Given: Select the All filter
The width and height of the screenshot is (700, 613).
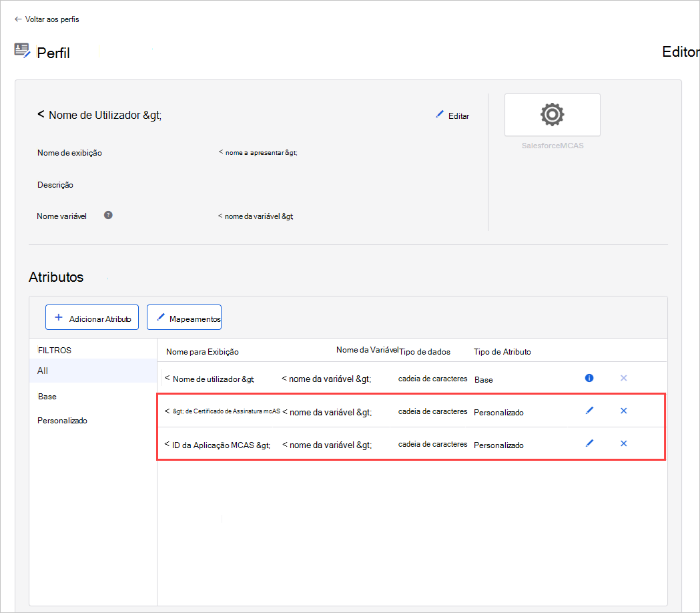Looking at the screenshot, I should pyautogui.click(x=93, y=371).
